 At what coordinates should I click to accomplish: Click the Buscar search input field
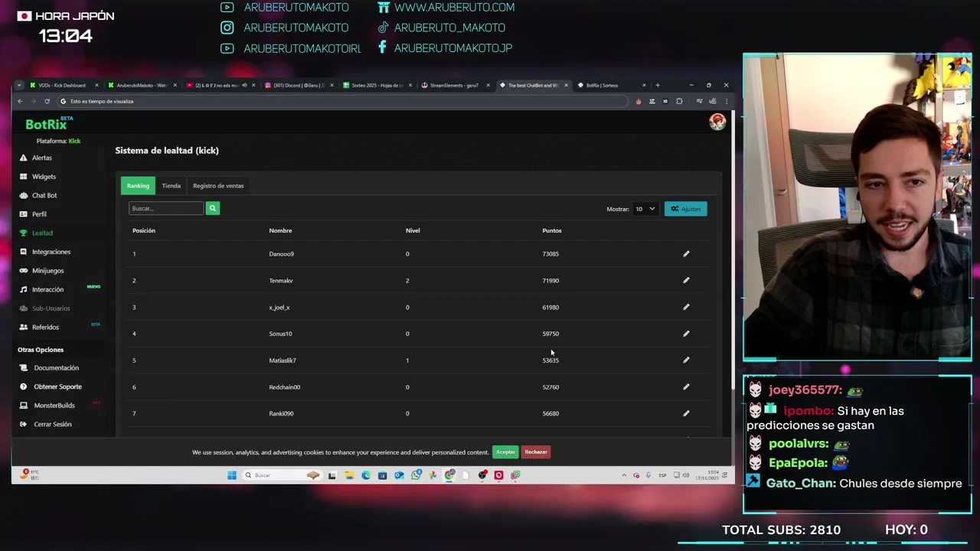166,208
